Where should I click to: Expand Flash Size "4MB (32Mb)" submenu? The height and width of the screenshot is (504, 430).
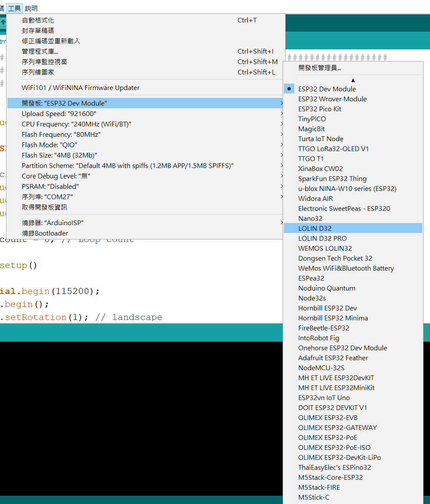click(146, 155)
